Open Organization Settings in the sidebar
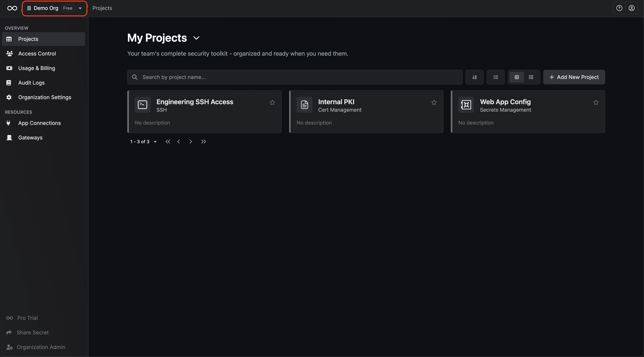Image resolution: width=644 pixels, height=357 pixels. coord(43,97)
